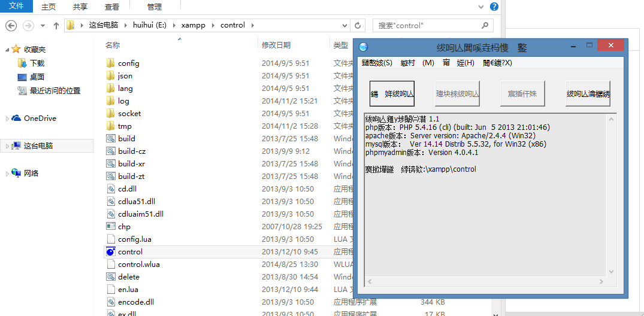
Task: Select the cdluaim51.dll file icon
Action: tap(110, 214)
